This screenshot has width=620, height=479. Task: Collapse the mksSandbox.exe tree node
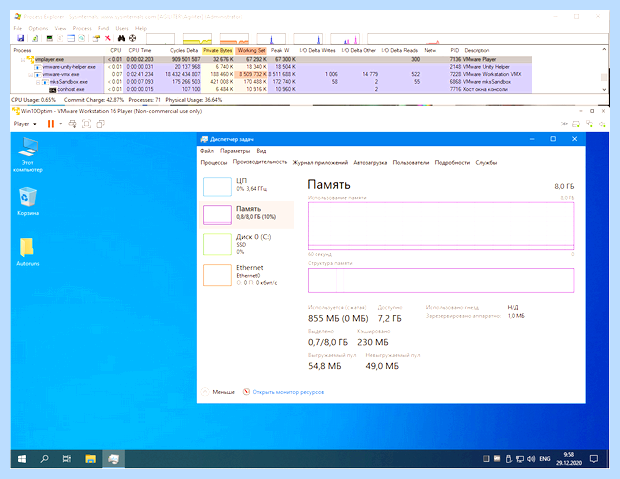click(x=38, y=82)
